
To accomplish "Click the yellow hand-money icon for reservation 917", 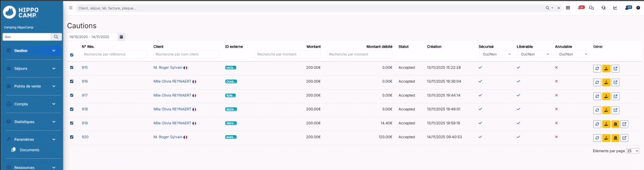I will [606, 96].
